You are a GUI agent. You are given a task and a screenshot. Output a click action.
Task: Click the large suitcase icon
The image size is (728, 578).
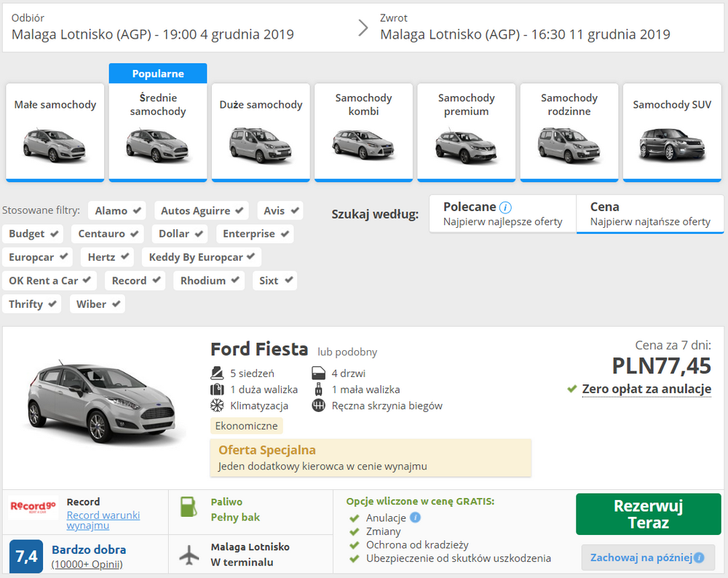pyautogui.click(x=217, y=389)
